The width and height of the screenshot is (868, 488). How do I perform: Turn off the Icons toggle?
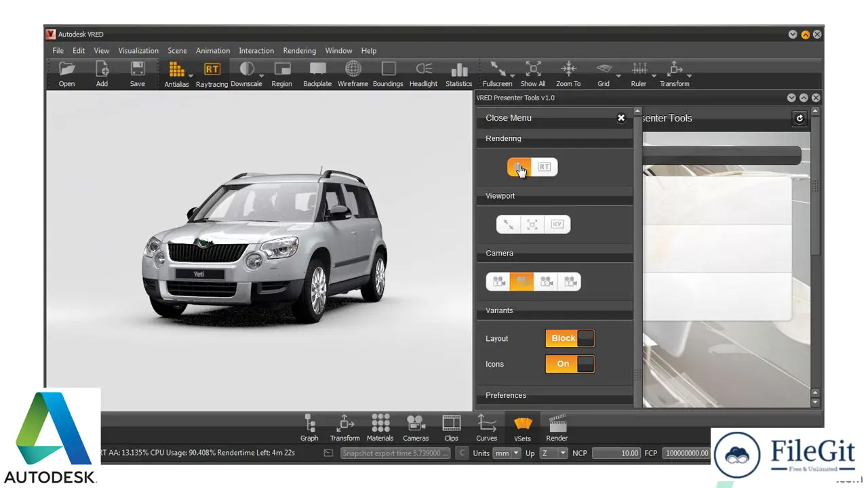[570, 364]
